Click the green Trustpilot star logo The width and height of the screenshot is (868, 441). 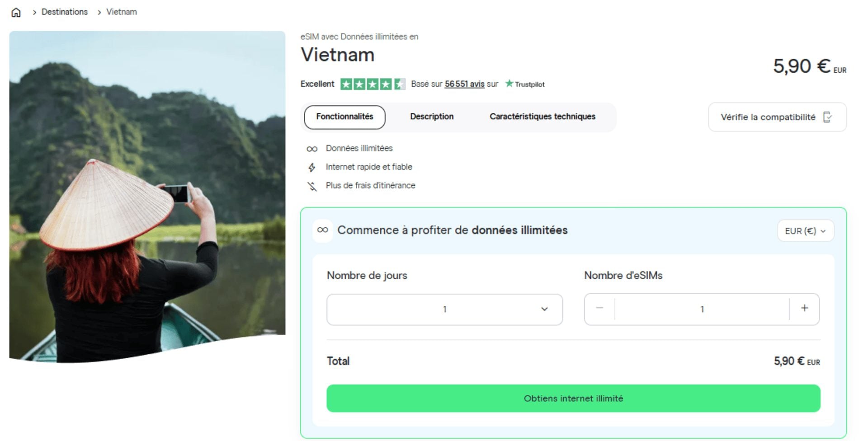(508, 84)
